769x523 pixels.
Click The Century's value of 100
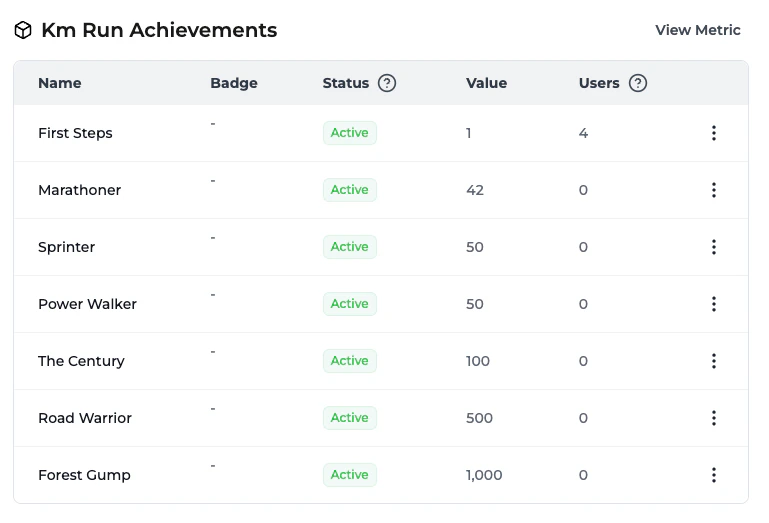[478, 361]
